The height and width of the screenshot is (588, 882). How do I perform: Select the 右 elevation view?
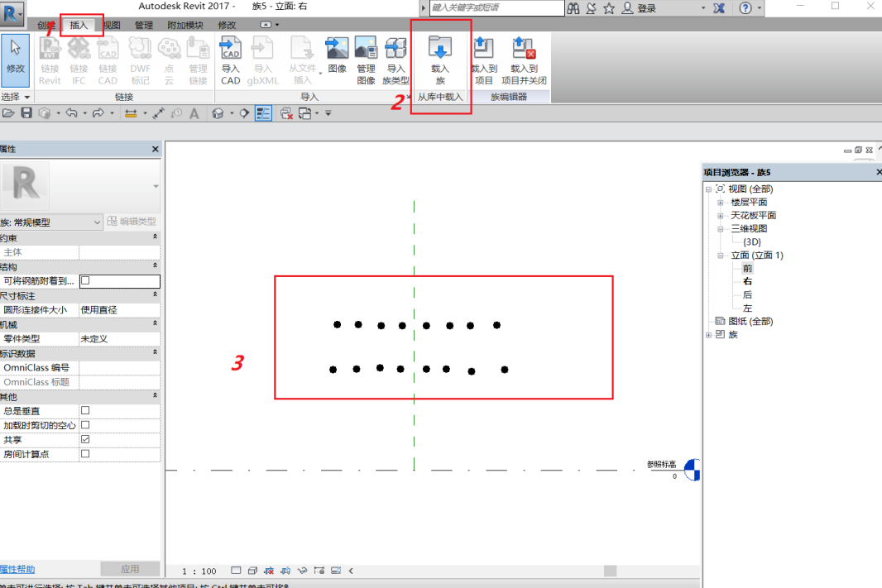[747, 282]
